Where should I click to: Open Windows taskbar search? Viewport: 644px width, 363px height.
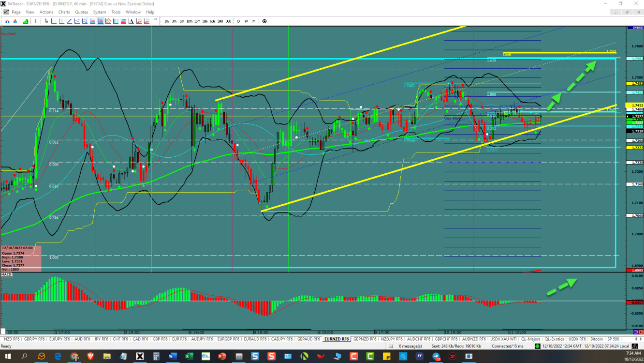pos(24,356)
